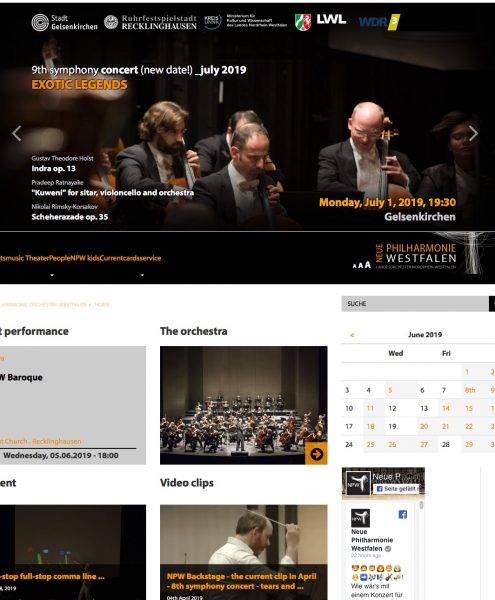495x600 pixels.
Task: Expand the dropdown arrow under Current menu
Action: pos(142,275)
